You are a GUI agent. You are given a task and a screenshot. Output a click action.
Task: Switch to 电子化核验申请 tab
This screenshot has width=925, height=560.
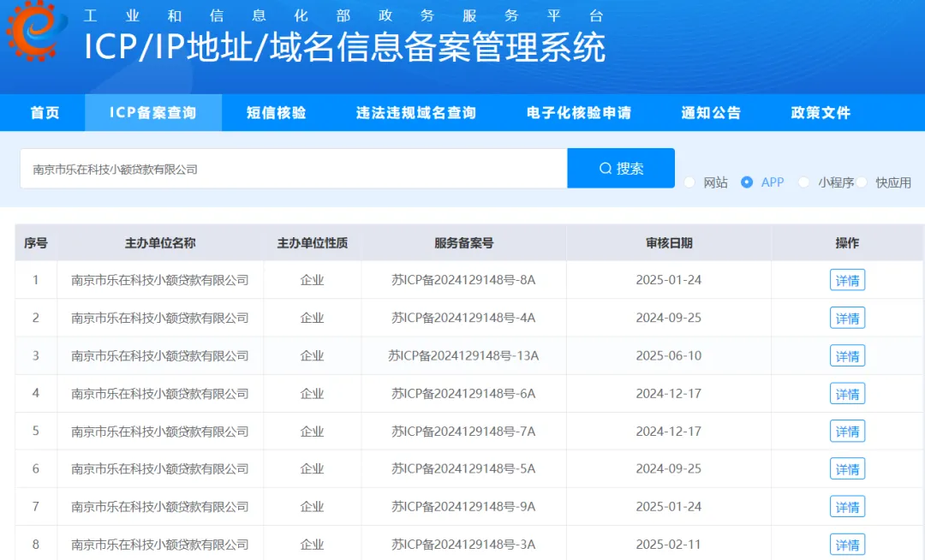579,112
